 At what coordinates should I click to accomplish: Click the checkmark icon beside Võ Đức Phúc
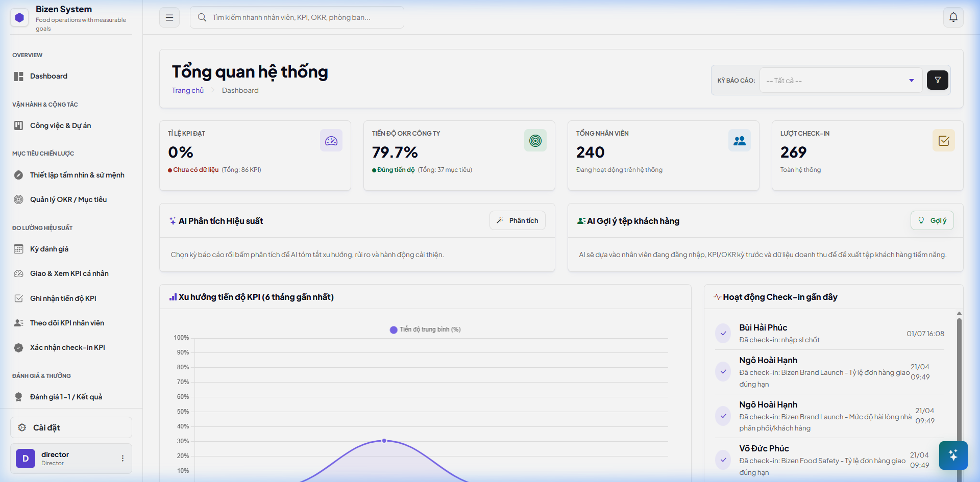point(723,460)
